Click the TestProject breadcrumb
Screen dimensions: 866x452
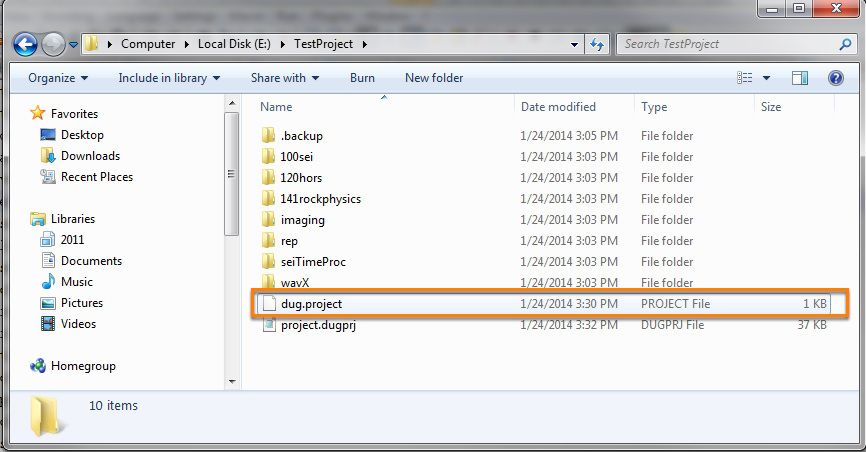pos(323,44)
